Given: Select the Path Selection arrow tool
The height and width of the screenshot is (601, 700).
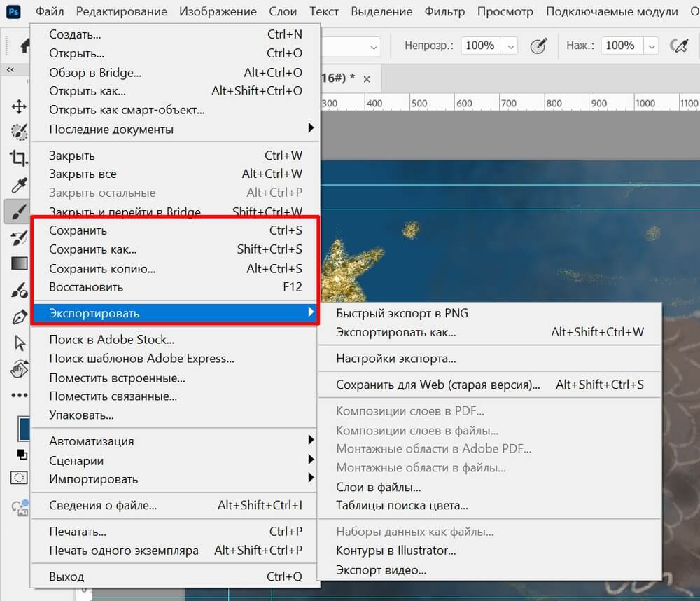Looking at the screenshot, I should pos(19,343).
